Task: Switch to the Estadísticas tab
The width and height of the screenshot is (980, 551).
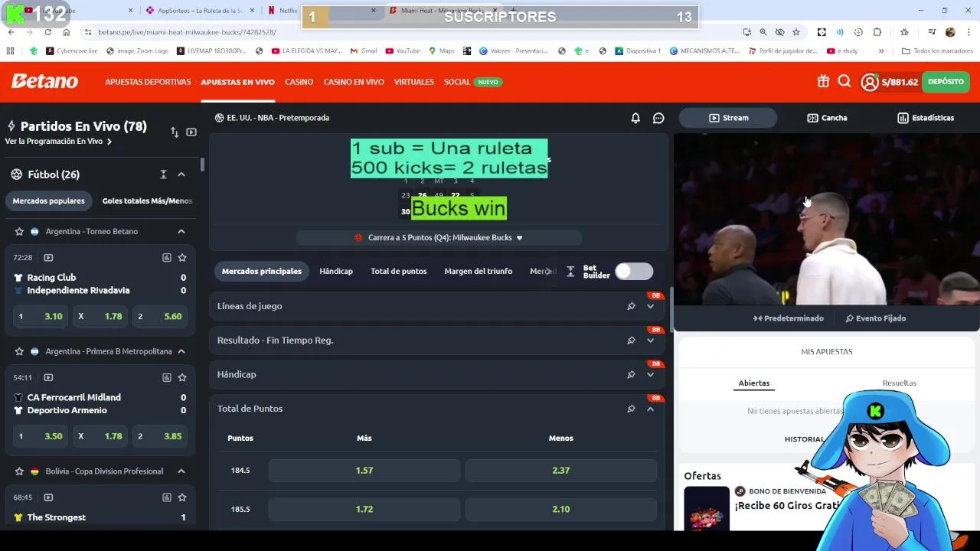Action: [x=926, y=118]
